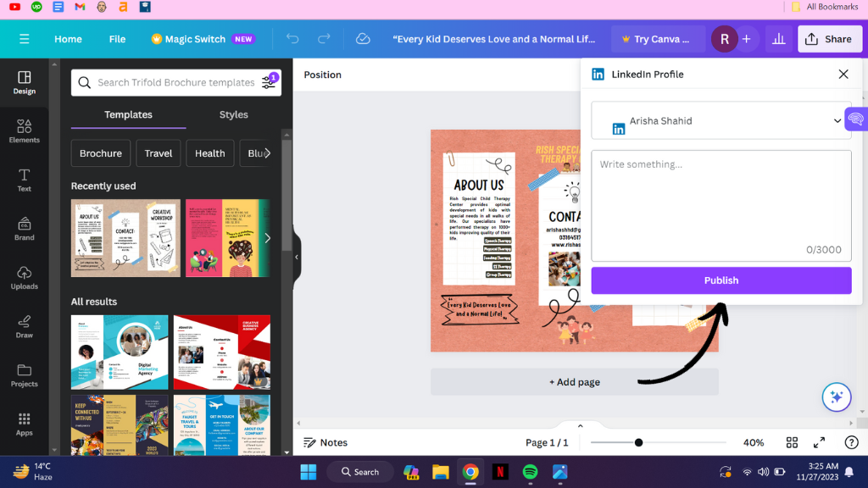Screen dimensions: 868x488
Task: Click the cloud save status icon
Action: (x=363, y=39)
